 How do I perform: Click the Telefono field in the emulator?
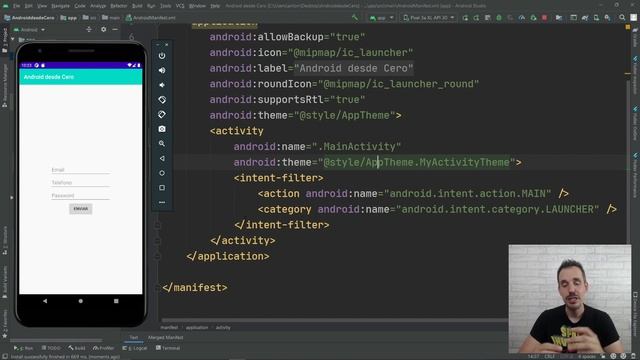(x=80, y=183)
